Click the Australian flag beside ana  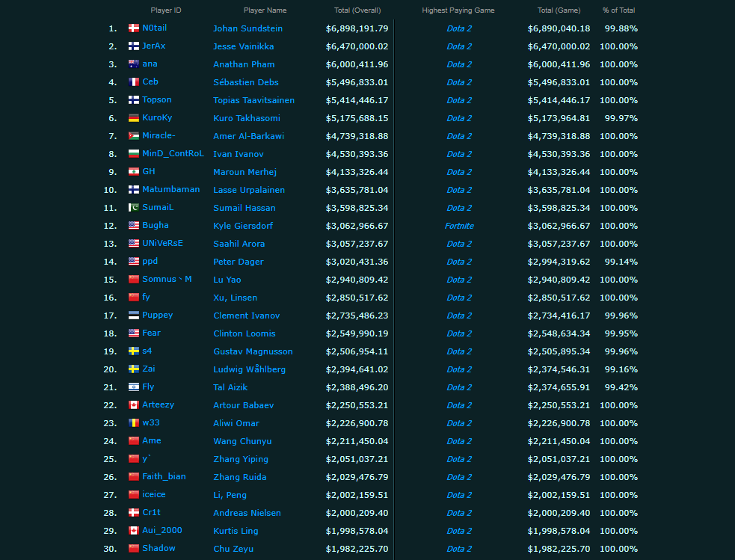[x=134, y=64]
